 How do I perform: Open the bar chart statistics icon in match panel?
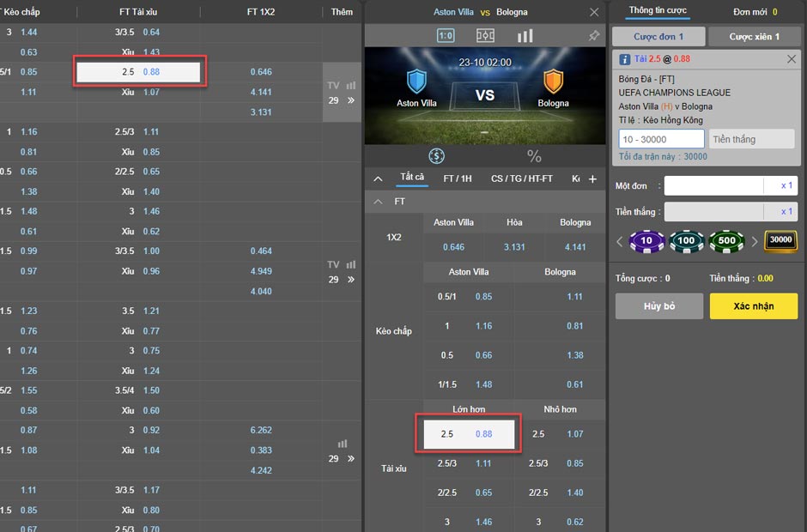pos(525,35)
